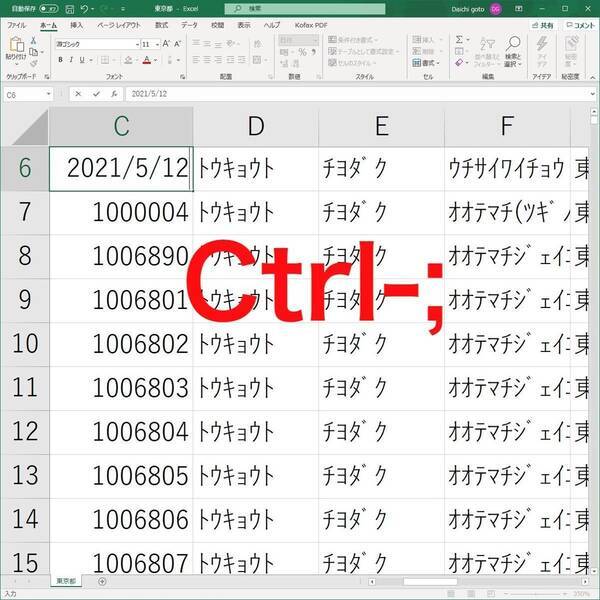Click the new sheet plus icon
Image resolution: width=600 pixels, height=600 pixels.
[102, 581]
